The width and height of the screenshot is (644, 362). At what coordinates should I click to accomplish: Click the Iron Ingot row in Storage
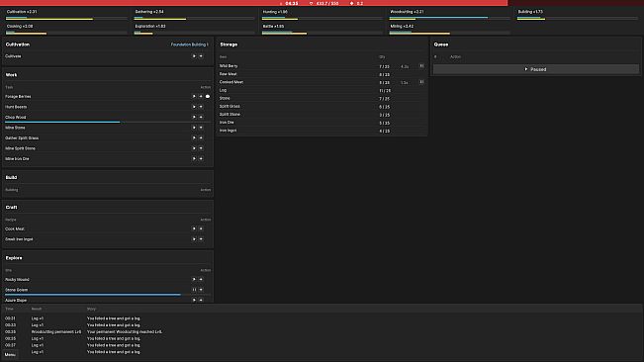click(x=322, y=131)
